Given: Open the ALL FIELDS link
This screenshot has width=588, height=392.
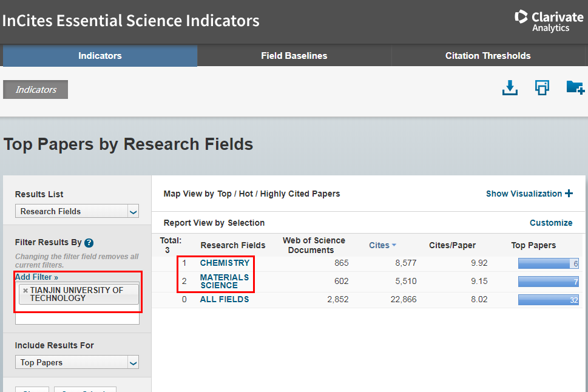Looking at the screenshot, I should [225, 299].
